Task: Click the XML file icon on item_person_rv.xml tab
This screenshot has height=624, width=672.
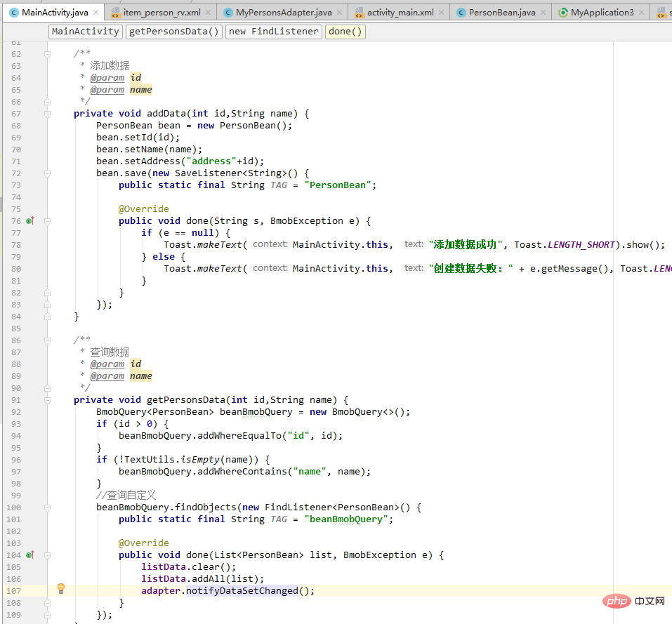Action: pos(115,13)
